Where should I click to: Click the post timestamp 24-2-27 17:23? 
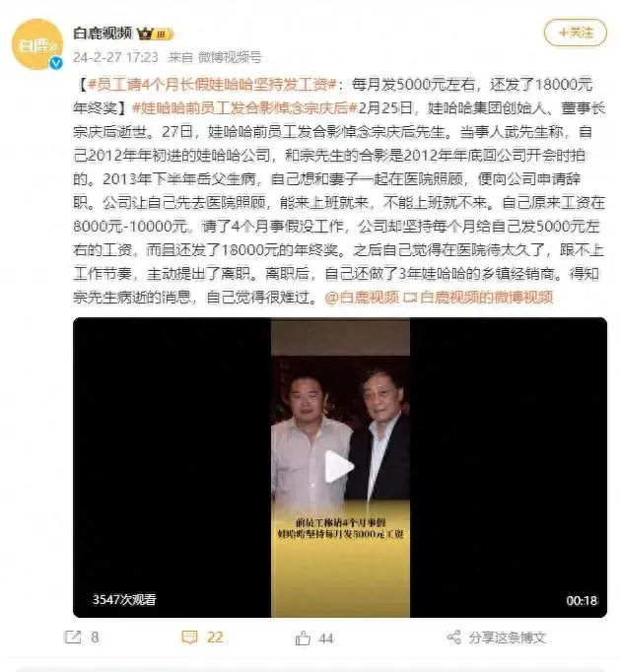pyautogui.click(x=115, y=57)
